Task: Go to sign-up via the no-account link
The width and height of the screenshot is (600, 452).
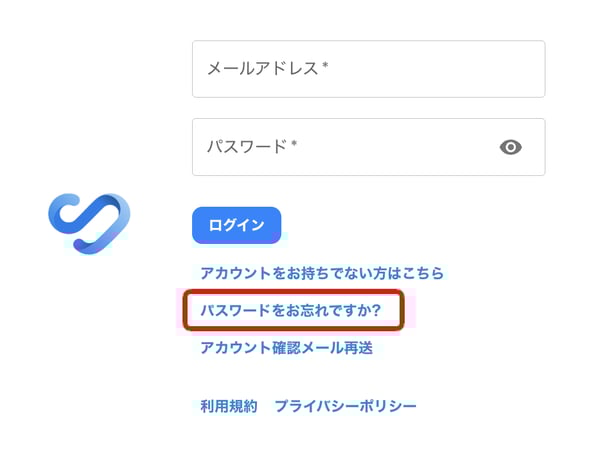Action: point(322,273)
